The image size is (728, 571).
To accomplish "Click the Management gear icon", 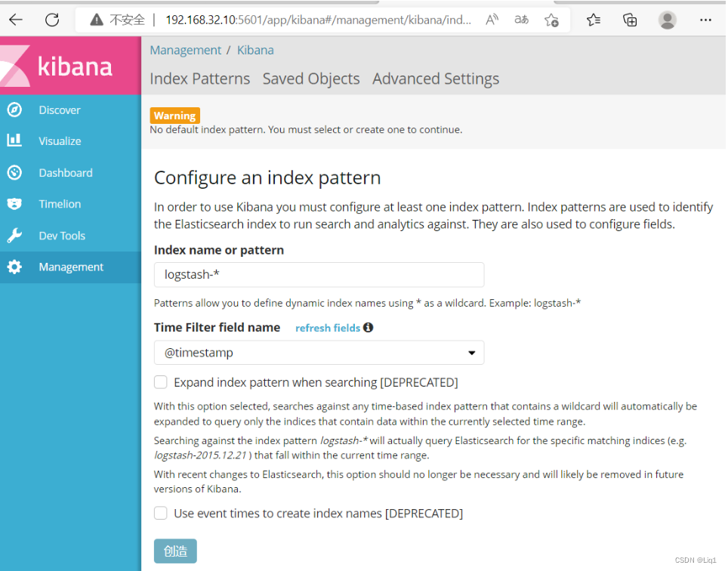I will (x=14, y=267).
